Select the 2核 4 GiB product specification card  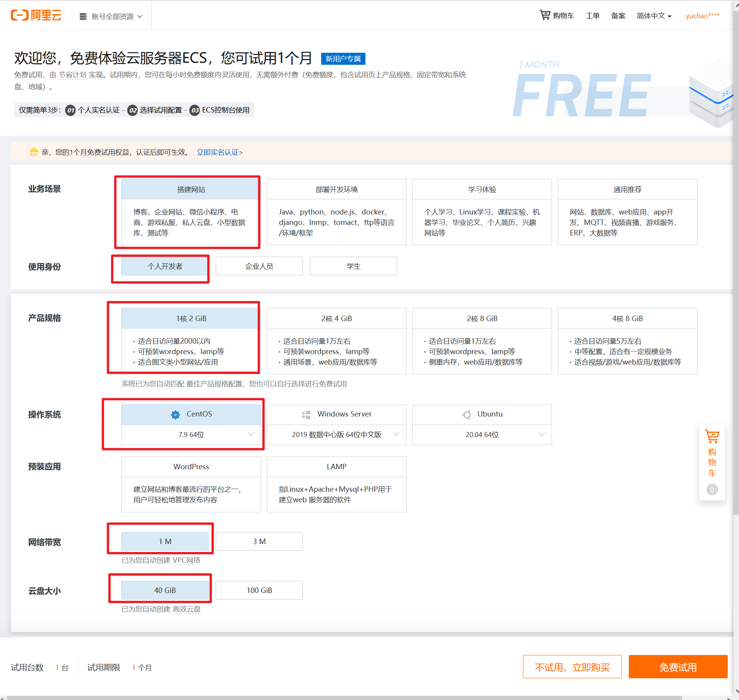pyautogui.click(x=336, y=341)
